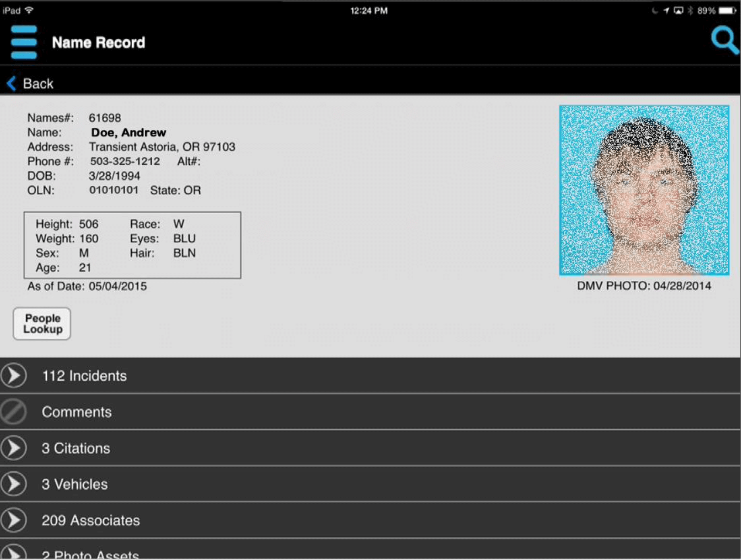This screenshot has height=560, width=741.
Task: Tap the Height value 506
Action: (89, 224)
